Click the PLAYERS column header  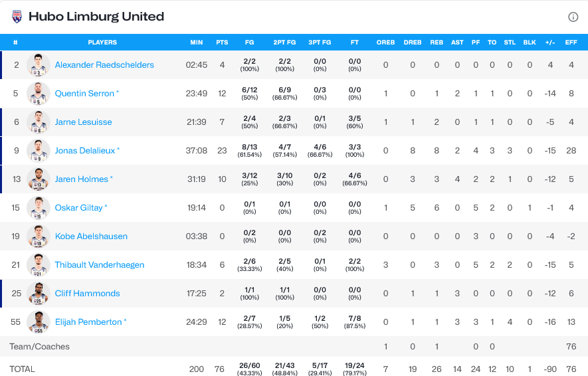pos(102,43)
